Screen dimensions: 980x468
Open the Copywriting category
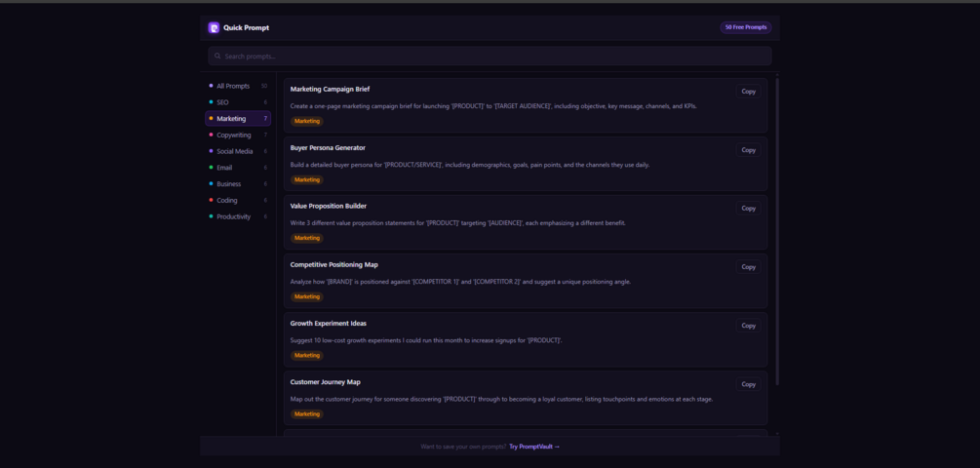(238, 135)
